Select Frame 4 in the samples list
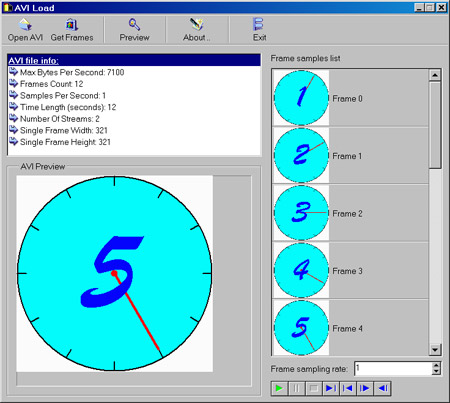Viewport: 450px width, 403px height. (350, 328)
